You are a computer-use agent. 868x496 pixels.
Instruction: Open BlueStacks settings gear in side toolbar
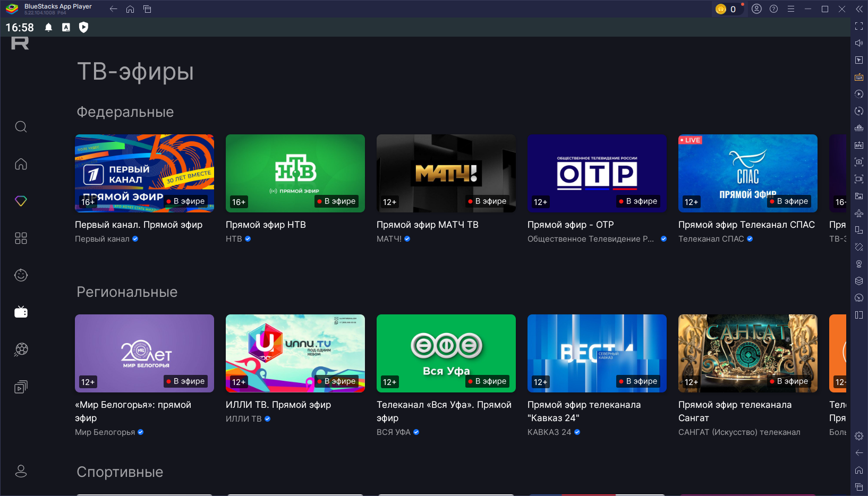coord(859,436)
